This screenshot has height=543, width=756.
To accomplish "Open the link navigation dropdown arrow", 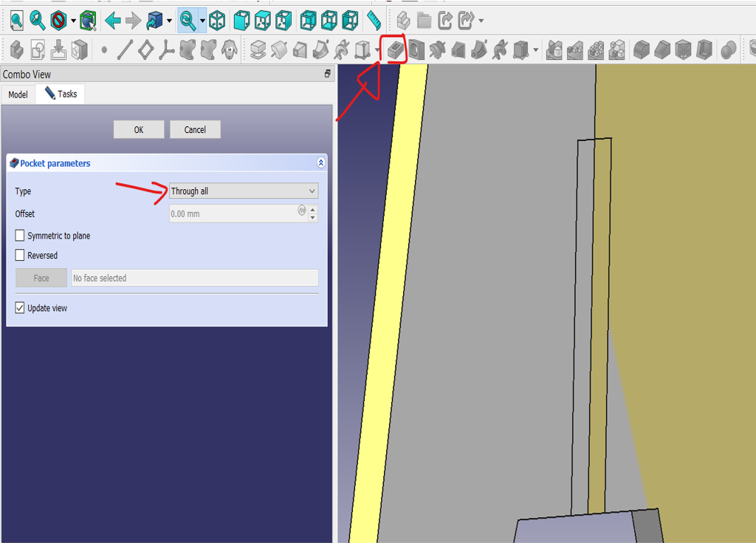I will (x=169, y=21).
